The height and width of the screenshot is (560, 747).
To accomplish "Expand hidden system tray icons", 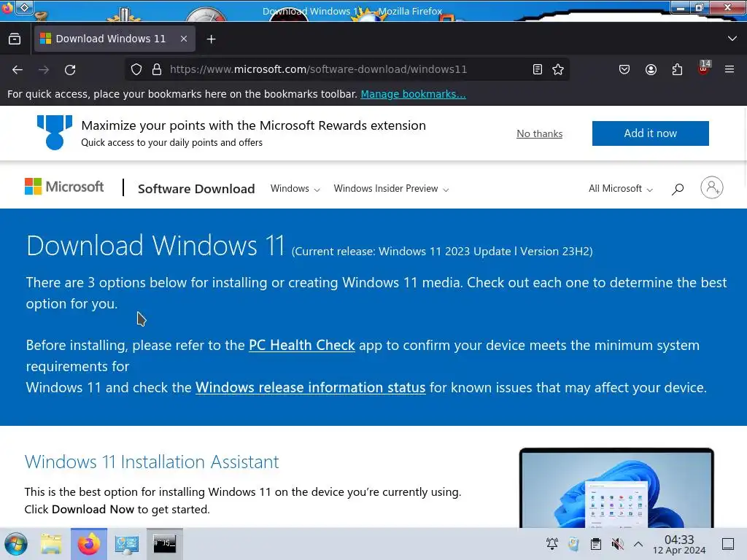I will point(638,544).
